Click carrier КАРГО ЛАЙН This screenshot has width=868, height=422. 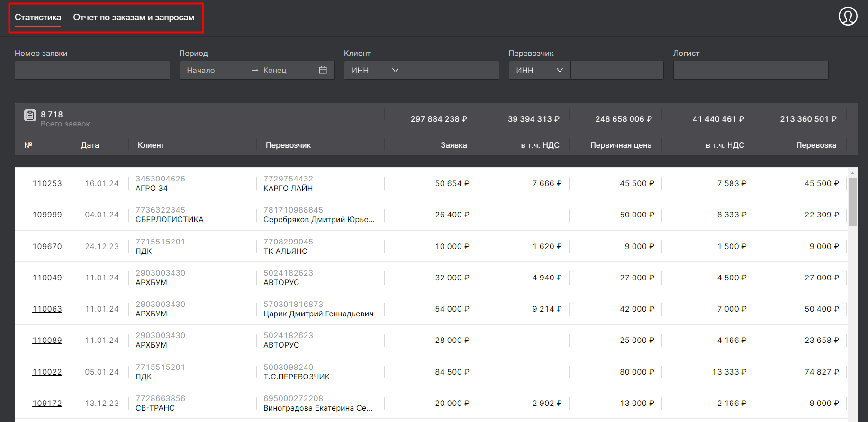(x=288, y=188)
